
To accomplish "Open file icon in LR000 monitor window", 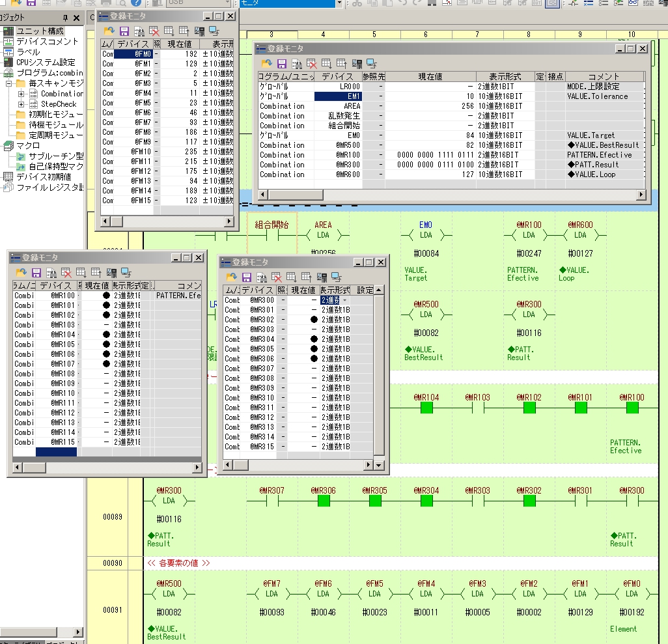I will [x=267, y=64].
